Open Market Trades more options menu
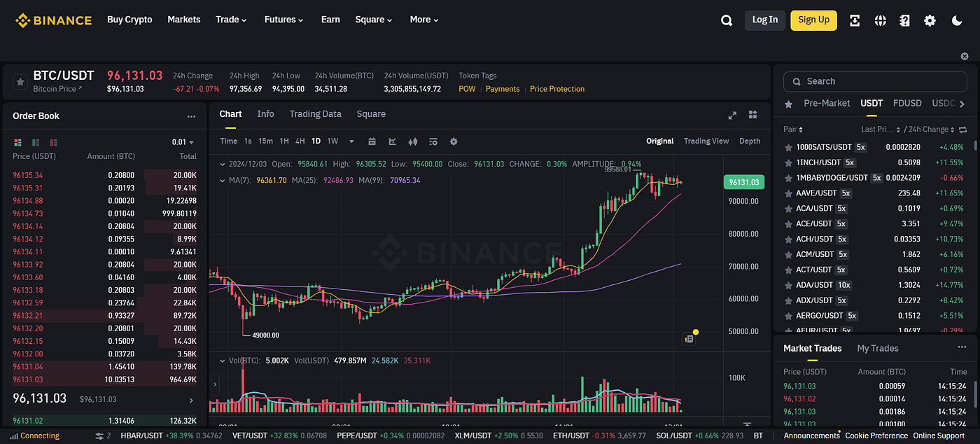The width and height of the screenshot is (980, 444). point(961,348)
